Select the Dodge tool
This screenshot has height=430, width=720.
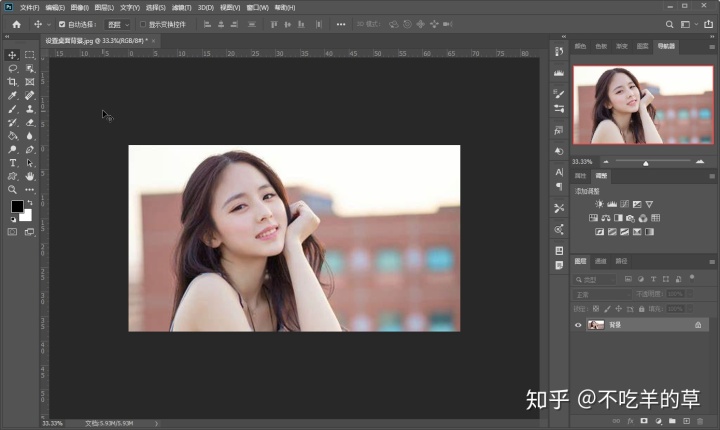pos(12,149)
